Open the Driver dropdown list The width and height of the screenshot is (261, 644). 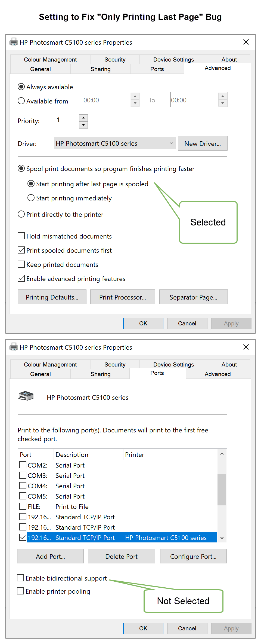[171, 143]
